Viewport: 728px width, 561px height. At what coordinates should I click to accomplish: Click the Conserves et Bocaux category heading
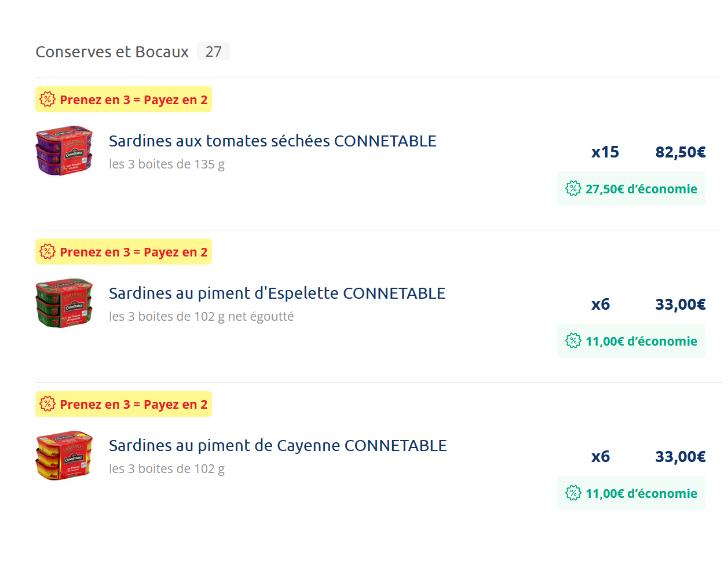tap(112, 52)
